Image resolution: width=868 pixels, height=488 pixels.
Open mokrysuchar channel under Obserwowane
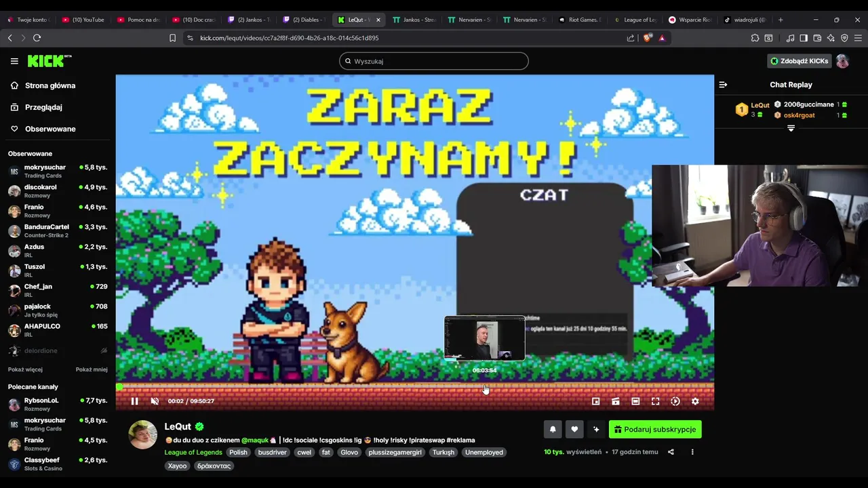coord(58,171)
